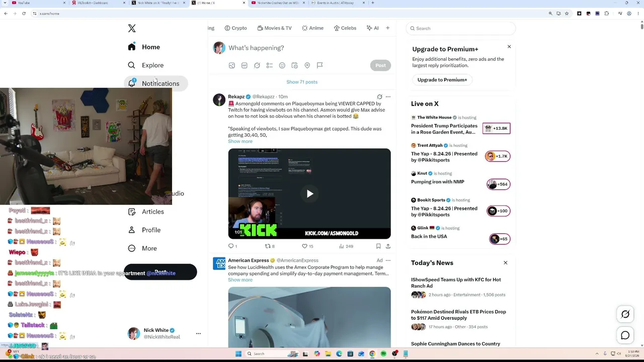
Task: Open the American Express profile link
Action: coord(248,260)
